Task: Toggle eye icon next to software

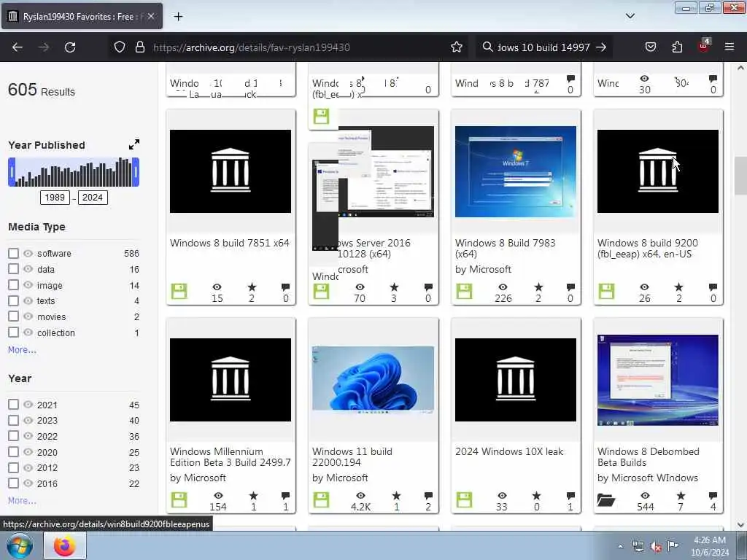Action: coord(28,253)
